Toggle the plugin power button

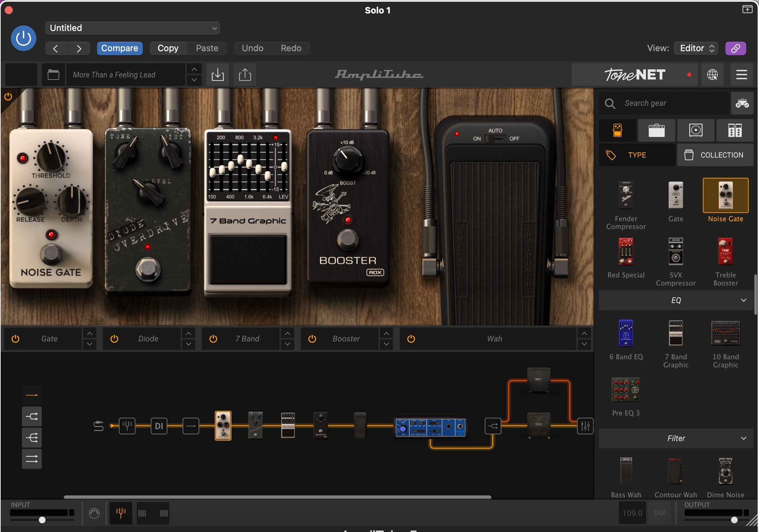[x=24, y=38]
